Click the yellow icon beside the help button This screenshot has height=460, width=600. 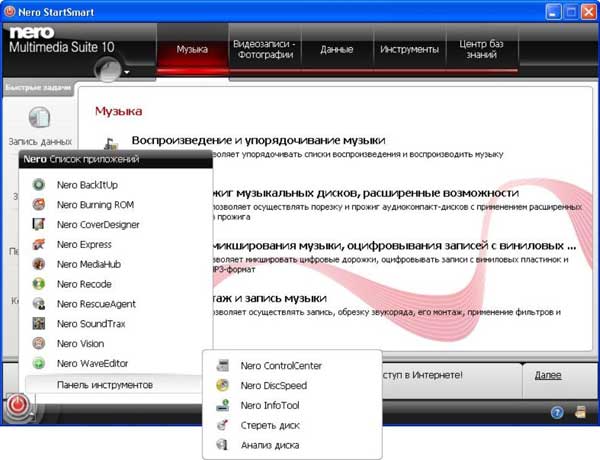click(x=580, y=412)
